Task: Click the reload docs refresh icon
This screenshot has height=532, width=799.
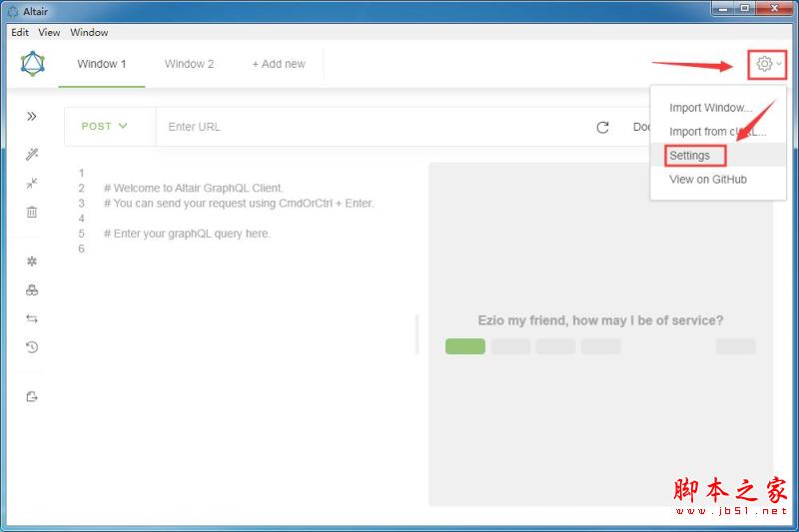Action: 602,128
